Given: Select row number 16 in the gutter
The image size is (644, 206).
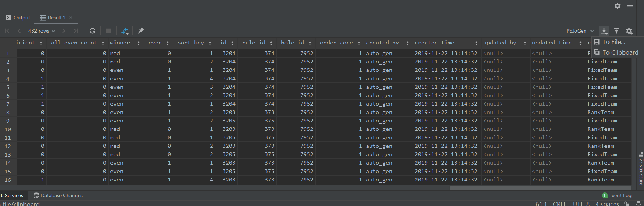Looking at the screenshot, I should pyautogui.click(x=8, y=180).
